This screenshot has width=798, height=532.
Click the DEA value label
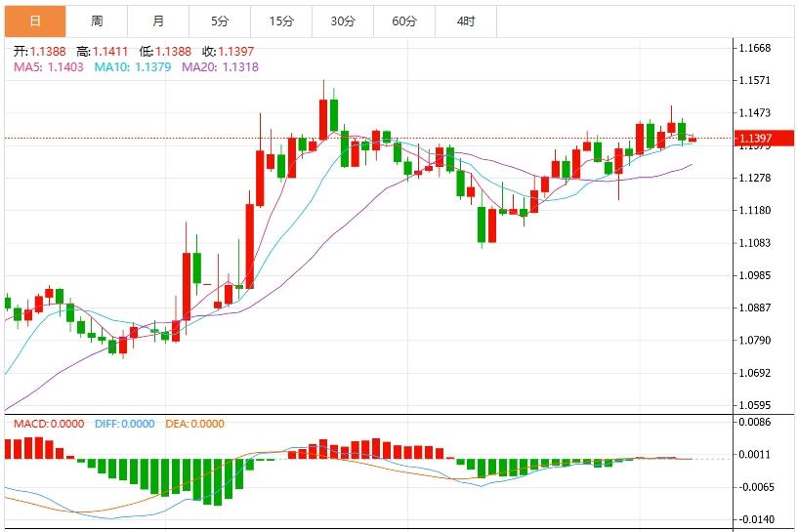click(195, 424)
